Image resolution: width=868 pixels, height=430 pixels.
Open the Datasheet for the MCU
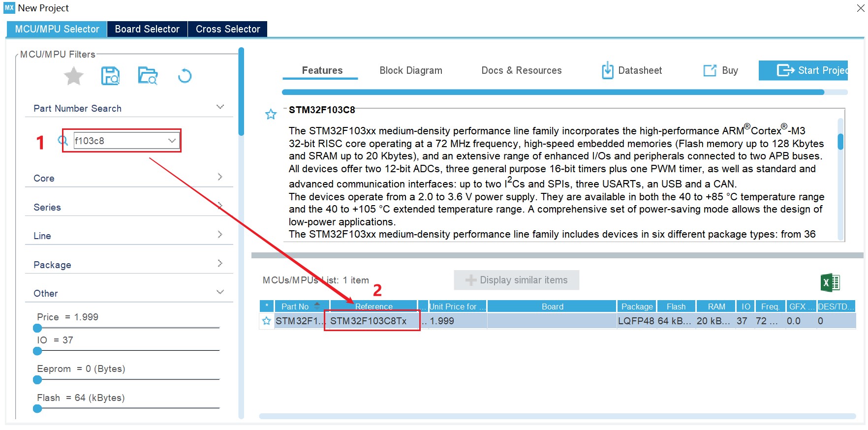632,70
